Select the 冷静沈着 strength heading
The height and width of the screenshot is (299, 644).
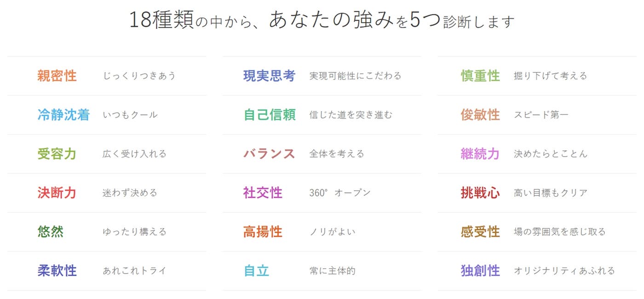click(x=63, y=115)
